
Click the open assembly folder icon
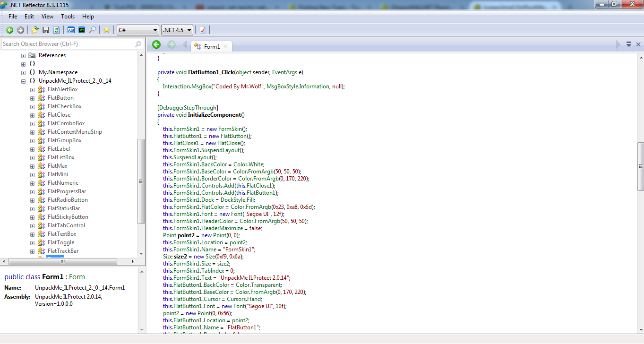(35, 30)
